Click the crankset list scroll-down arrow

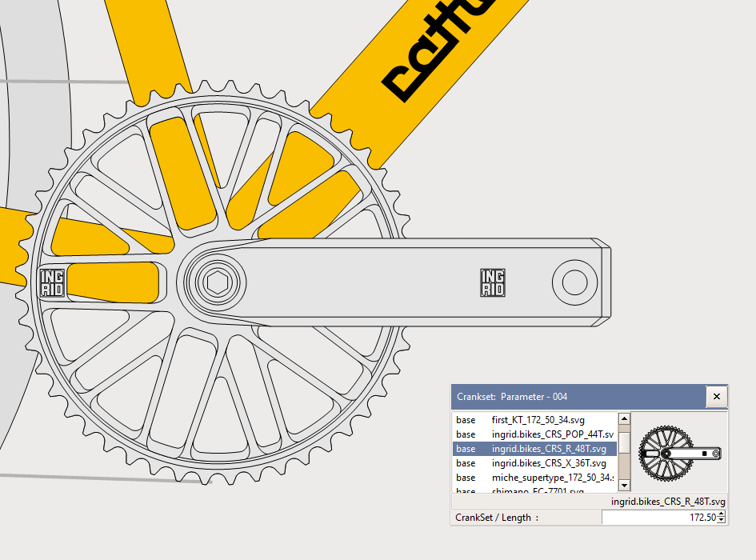coord(624,486)
